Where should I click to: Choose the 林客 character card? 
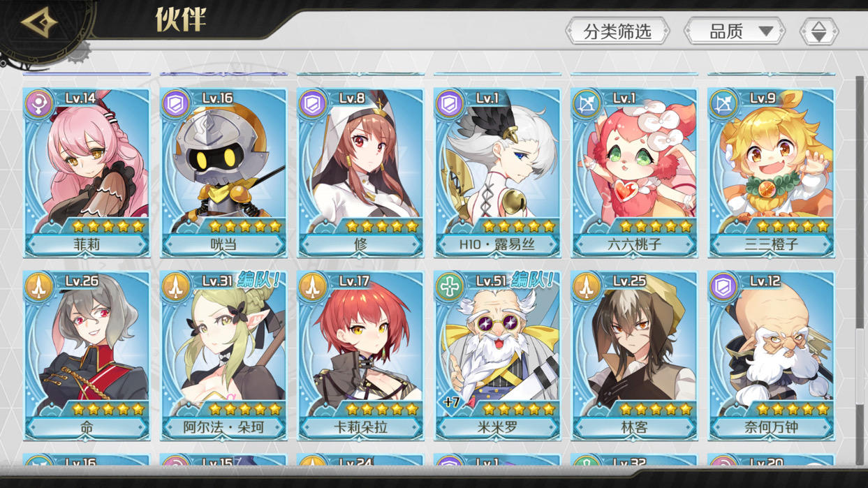[634, 355]
